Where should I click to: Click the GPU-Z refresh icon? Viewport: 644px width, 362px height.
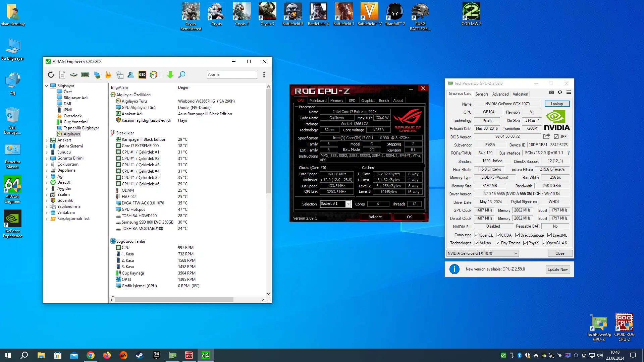click(560, 92)
